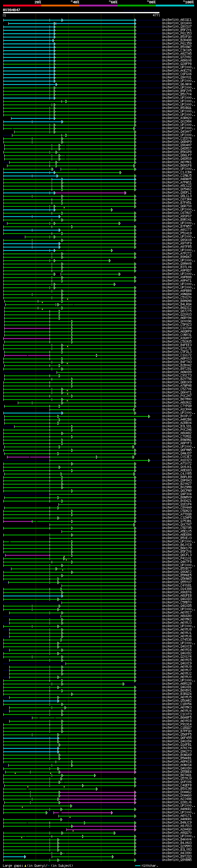Select the query name AV394847
The height and width of the screenshot is (868, 197).
pos(11,10)
